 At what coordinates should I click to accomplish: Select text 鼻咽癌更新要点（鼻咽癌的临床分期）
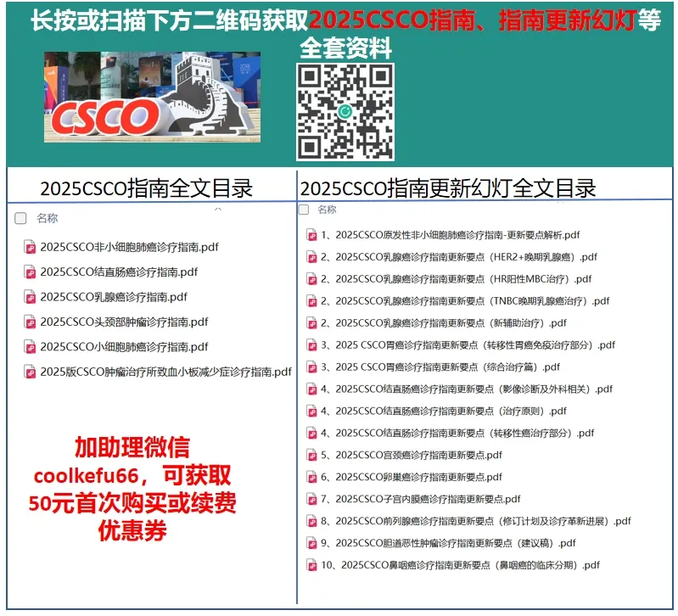(x=460, y=565)
